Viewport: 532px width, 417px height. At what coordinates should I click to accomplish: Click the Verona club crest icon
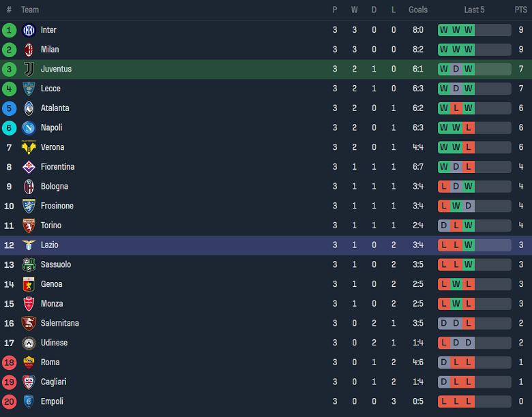(29, 147)
